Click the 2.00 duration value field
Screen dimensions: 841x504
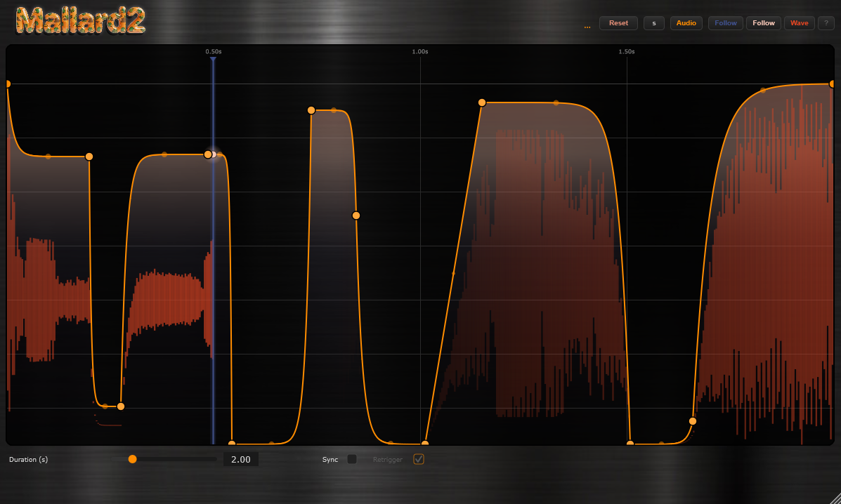coord(241,460)
